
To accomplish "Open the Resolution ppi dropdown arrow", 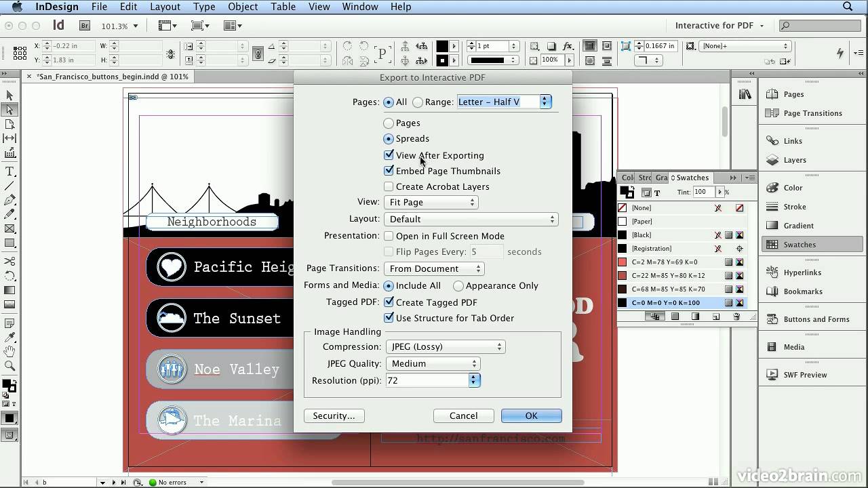I will click(x=474, y=380).
